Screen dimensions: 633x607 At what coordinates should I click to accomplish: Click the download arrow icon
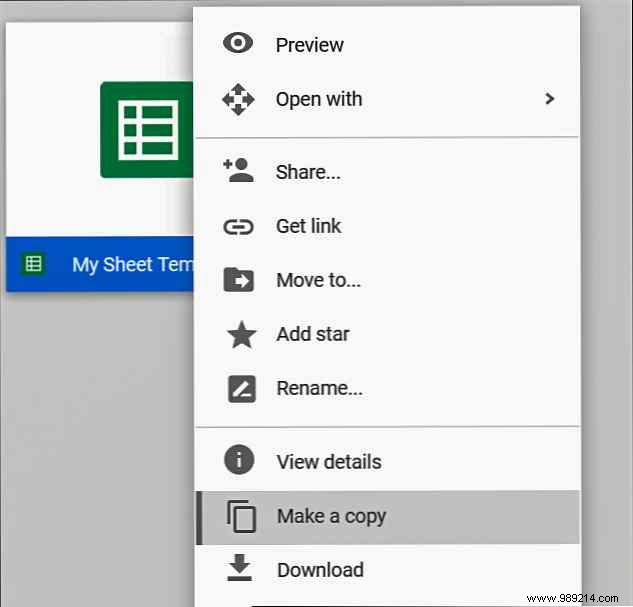[x=239, y=567]
